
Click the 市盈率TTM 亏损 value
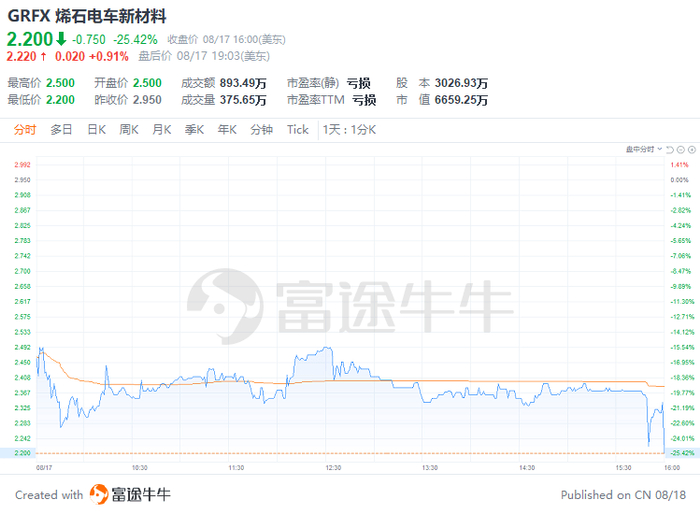364,100
